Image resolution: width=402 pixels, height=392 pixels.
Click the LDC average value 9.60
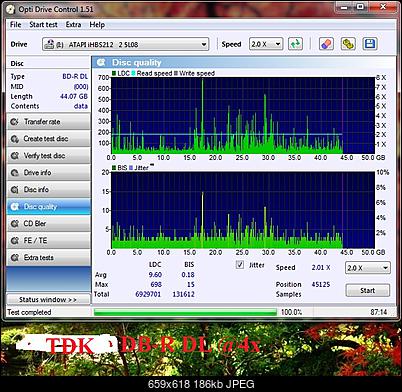click(155, 275)
